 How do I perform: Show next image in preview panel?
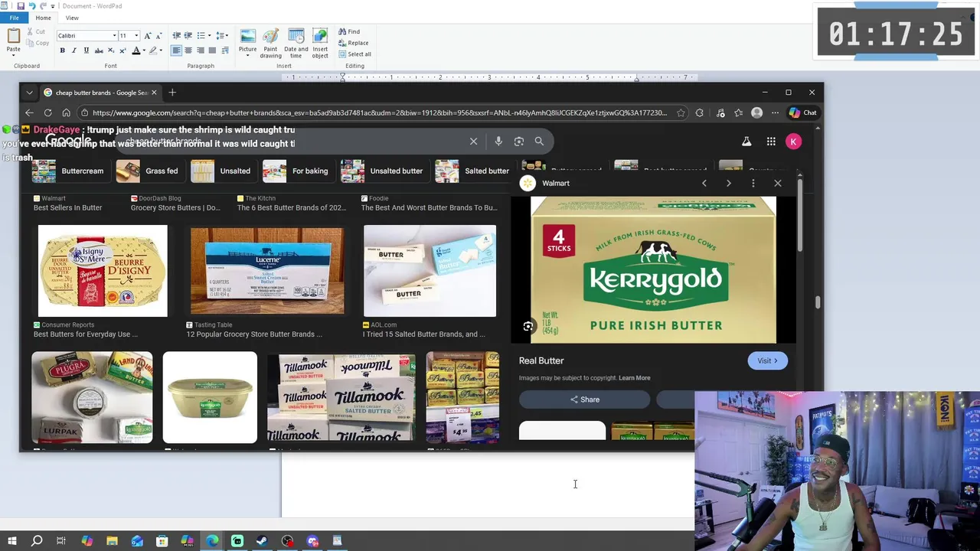[x=728, y=183]
